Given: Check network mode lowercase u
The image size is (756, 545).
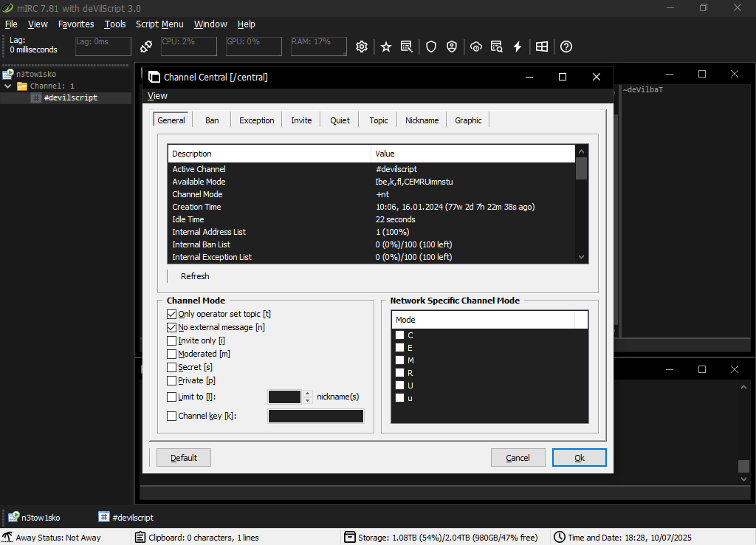Looking at the screenshot, I should (x=399, y=397).
